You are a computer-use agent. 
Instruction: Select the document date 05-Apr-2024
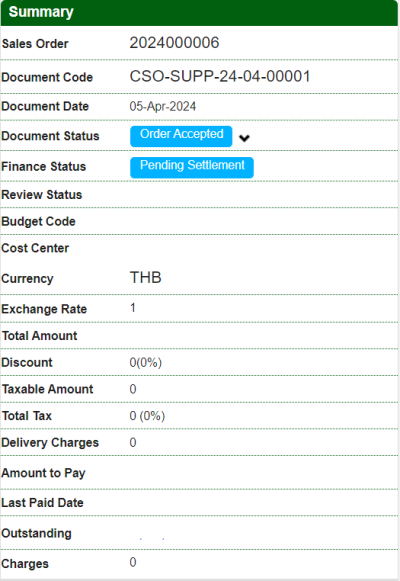[163, 106]
